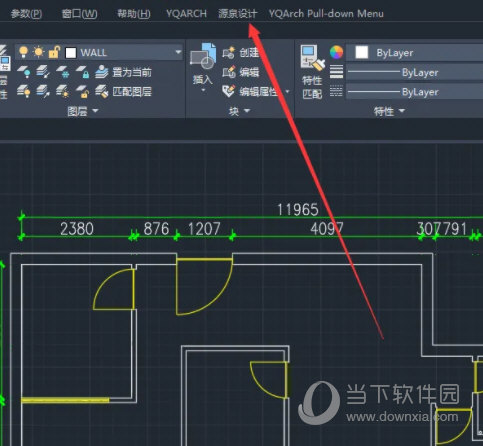
Task: Open the WALL layer dropdown list
Action: point(178,52)
